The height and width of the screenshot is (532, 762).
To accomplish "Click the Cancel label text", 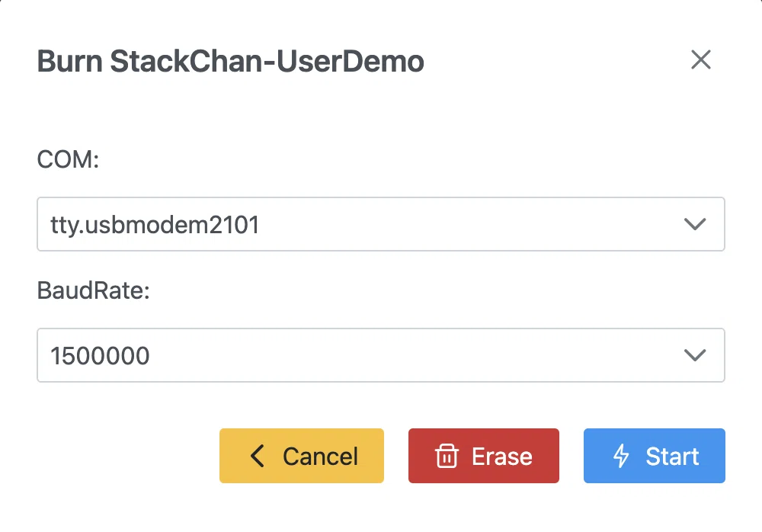I will coord(320,456).
